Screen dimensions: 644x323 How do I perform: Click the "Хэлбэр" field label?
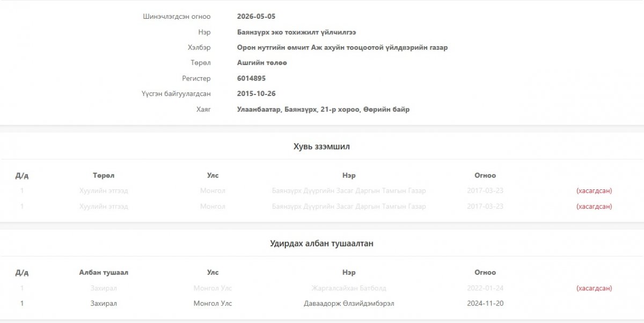(199, 48)
